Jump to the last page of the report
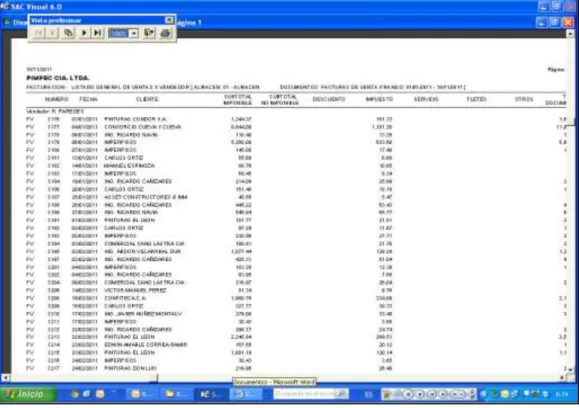 (x=97, y=33)
